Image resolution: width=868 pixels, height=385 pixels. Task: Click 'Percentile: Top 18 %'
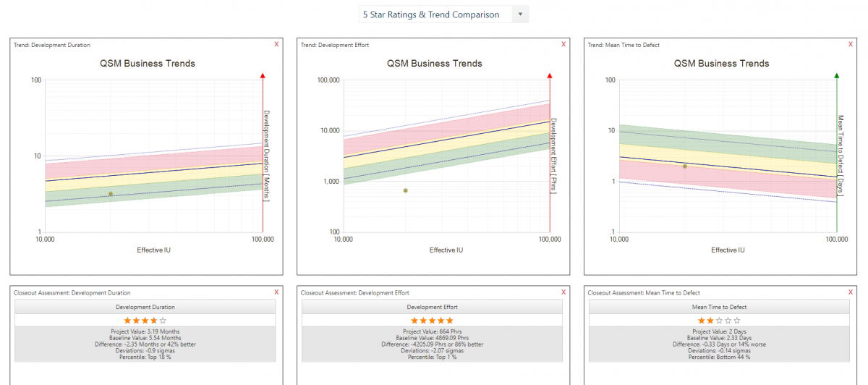[x=145, y=357]
